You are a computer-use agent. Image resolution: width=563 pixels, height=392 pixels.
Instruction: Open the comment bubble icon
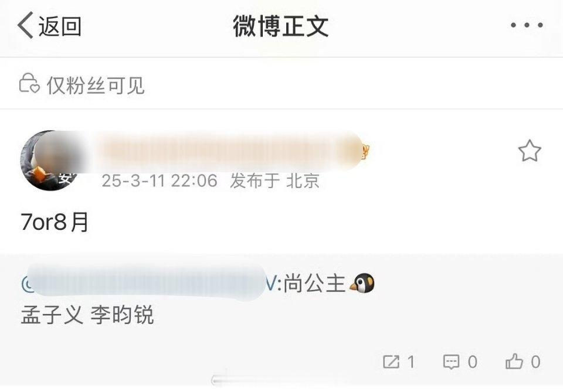click(451, 362)
